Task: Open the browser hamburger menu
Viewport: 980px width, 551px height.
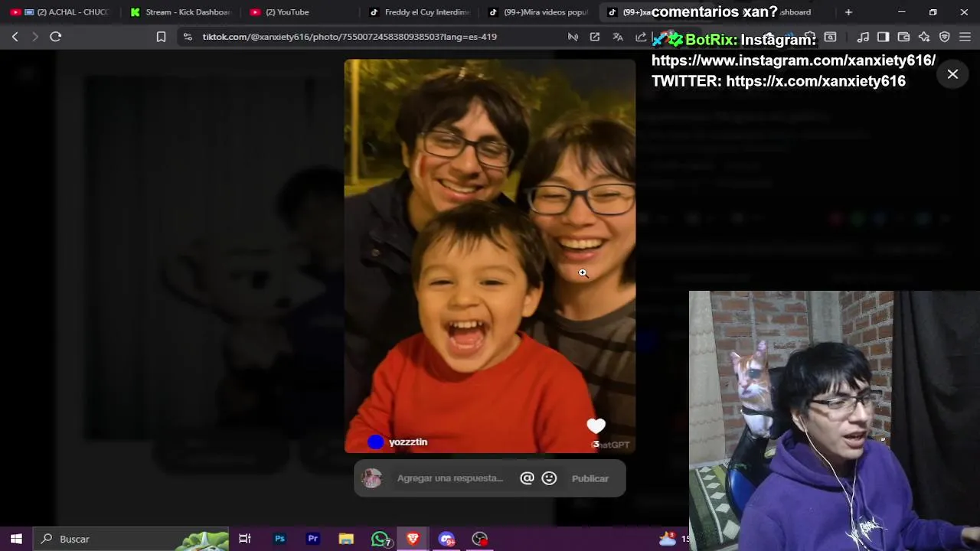Action: click(x=965, y=37)
